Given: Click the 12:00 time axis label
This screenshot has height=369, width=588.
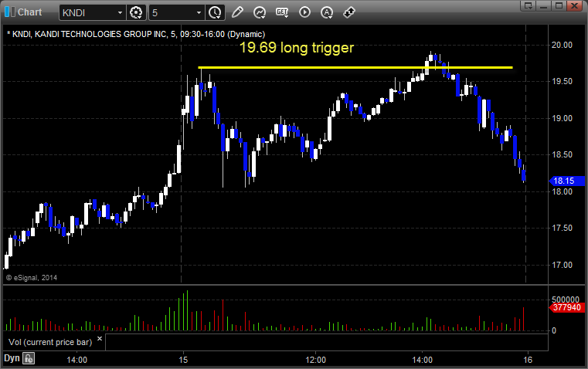Looking at the screenshot, I should (x=316, y=360).
